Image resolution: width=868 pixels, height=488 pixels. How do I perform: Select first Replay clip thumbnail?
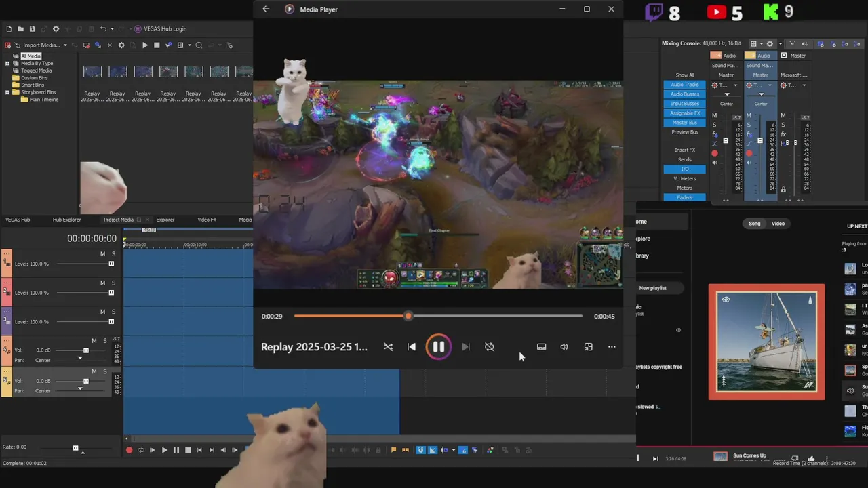(92, 72)
